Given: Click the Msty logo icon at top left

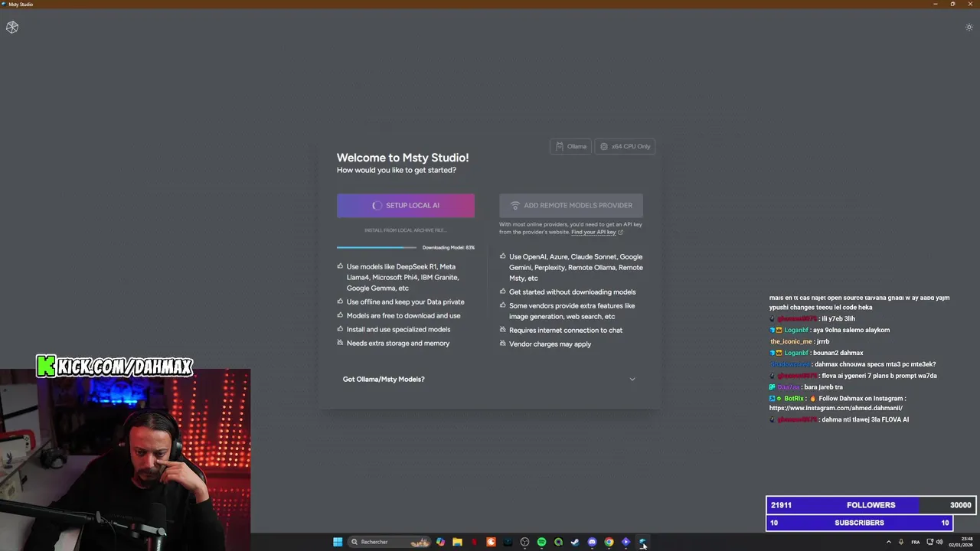Looking at the screenshot, I should [12, 28].
